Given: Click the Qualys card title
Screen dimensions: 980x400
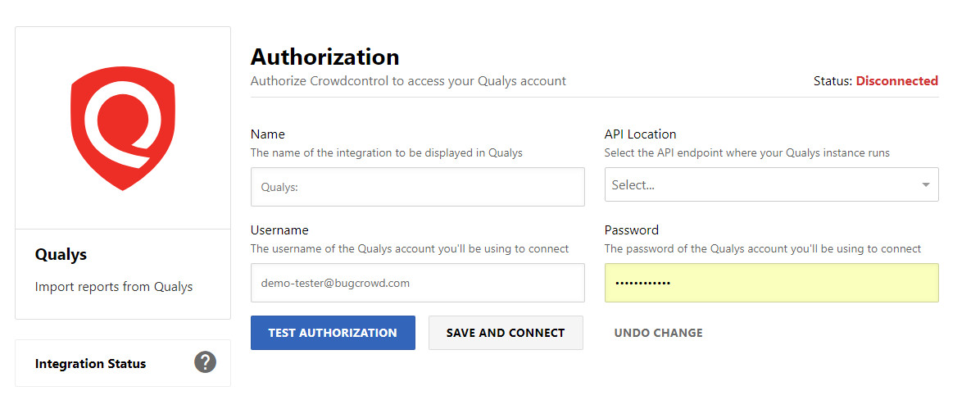Looking at the screenshot, I should click(x=61, y=254).
